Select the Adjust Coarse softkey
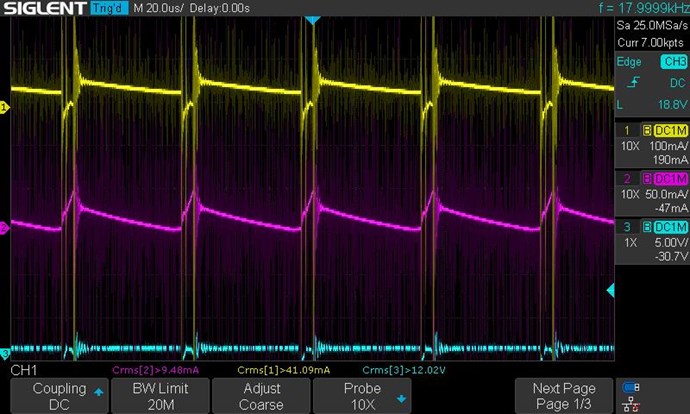 point(261,396)
